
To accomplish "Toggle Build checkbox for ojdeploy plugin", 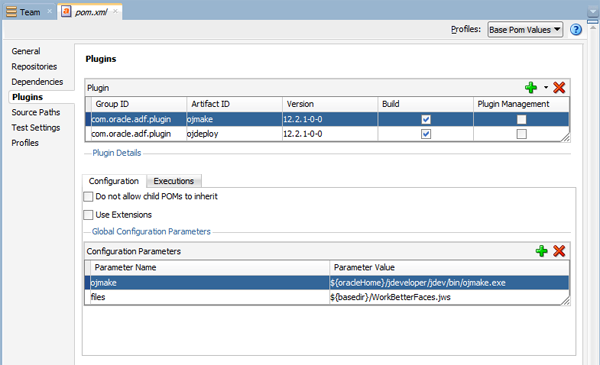I will (426, 134).
